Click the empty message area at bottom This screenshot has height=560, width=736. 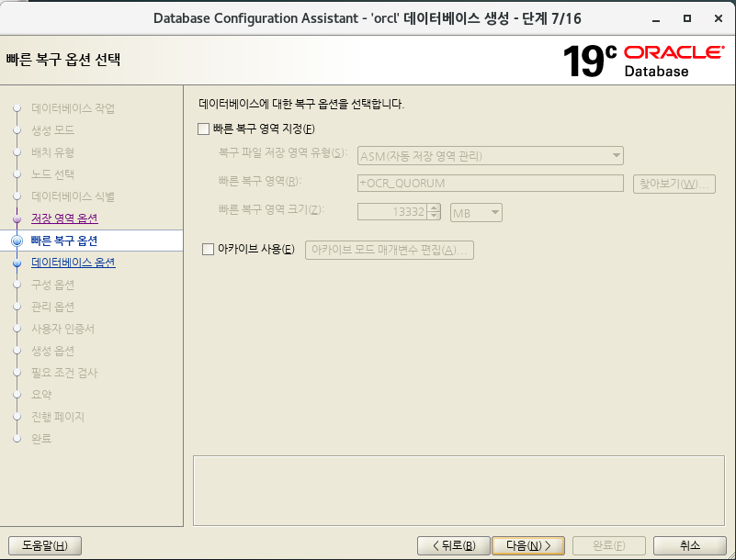(459, 490)
